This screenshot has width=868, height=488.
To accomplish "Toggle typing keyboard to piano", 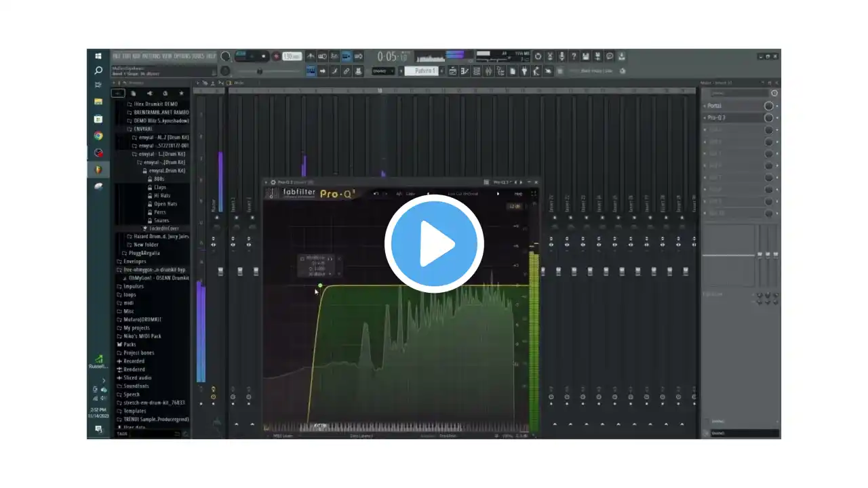I will coord(311,70).
